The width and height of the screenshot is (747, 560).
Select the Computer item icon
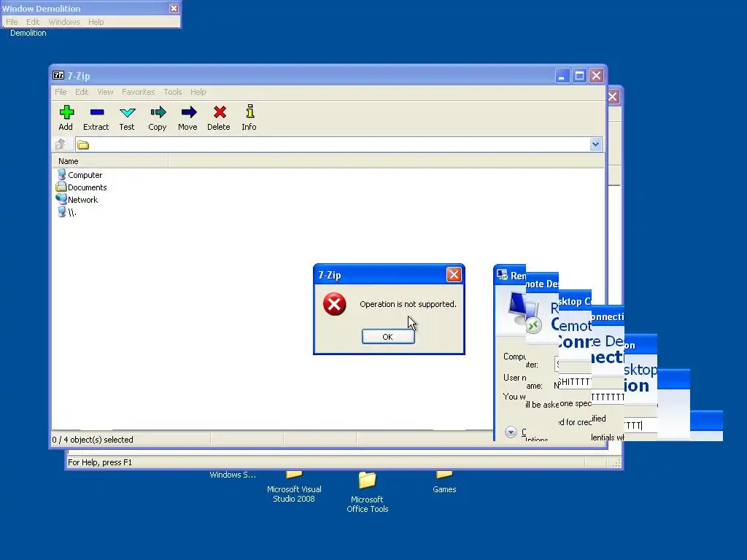61,175
